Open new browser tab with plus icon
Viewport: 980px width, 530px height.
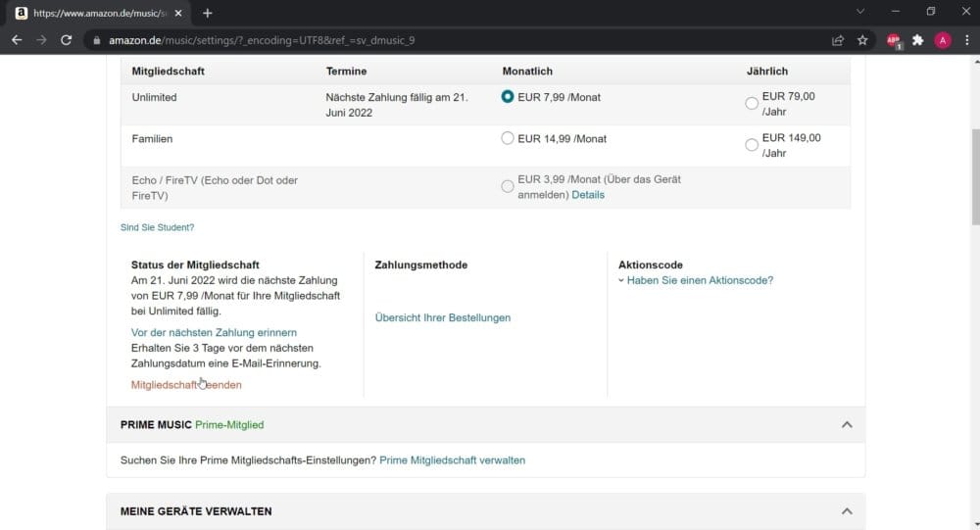208,13
